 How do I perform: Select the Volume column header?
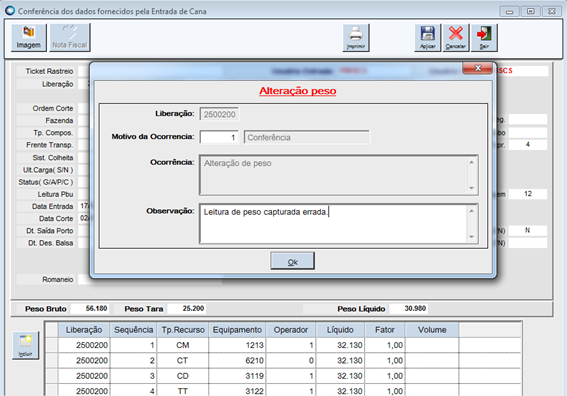(432, 330)
